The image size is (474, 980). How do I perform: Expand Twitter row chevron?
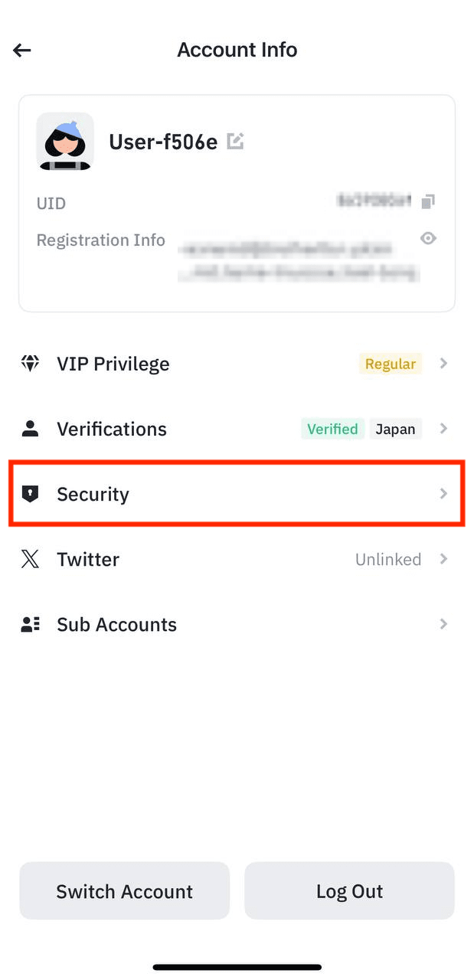click(443, 559)
